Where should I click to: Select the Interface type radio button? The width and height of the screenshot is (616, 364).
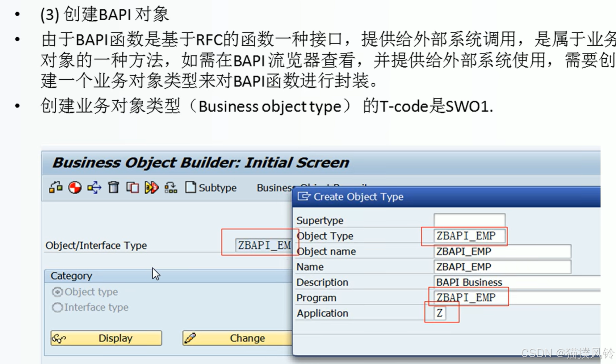(x=57, y=307)
